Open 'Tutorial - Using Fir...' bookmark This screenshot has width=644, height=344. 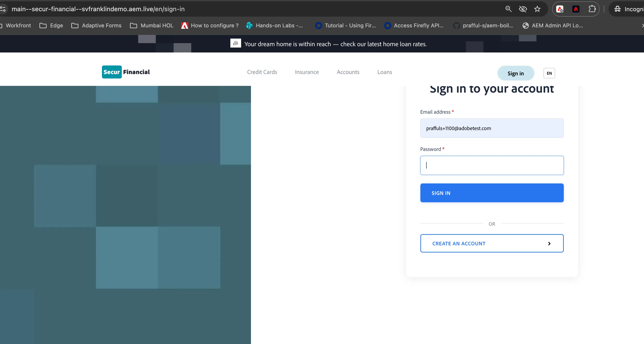[346, 26]
